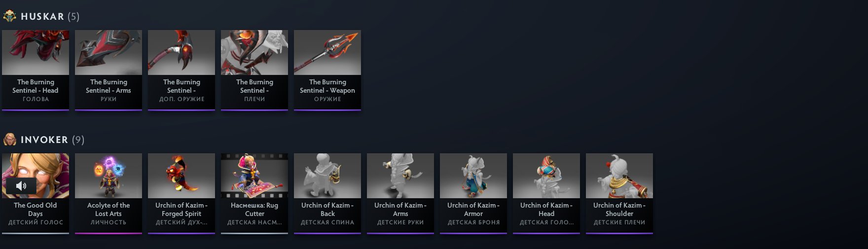Select Urchin of Kazim - Head item

pos(546,194)
